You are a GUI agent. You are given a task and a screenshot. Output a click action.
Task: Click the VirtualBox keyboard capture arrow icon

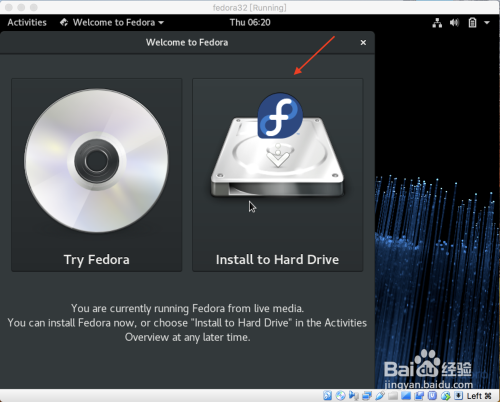[458, 395]
